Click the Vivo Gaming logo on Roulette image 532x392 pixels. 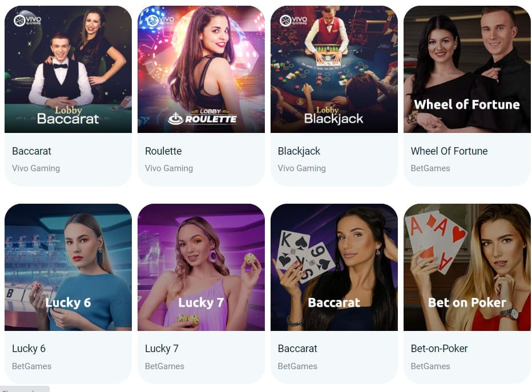tap(160, 21)
